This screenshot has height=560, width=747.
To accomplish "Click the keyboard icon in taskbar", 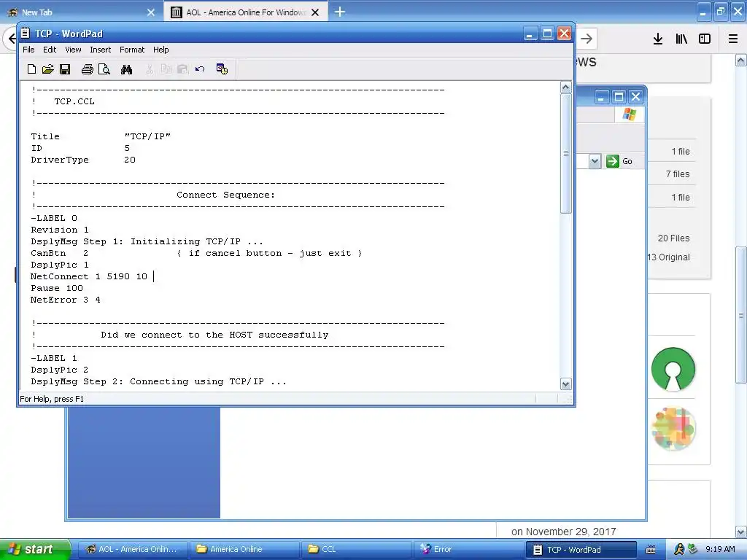I will point(650,550).
